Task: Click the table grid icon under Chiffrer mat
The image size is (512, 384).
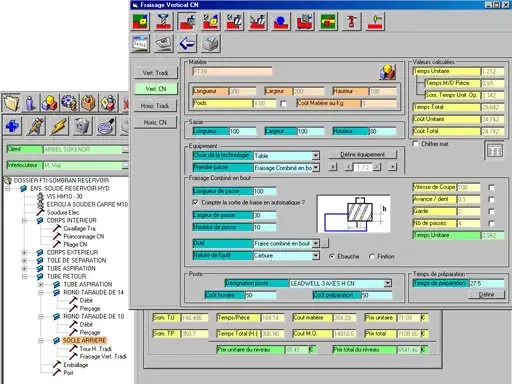Action: click(x=495, y=151)
